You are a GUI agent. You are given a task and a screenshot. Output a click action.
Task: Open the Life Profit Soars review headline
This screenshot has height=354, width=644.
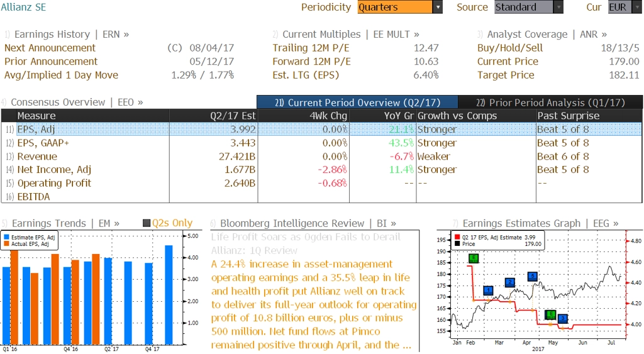point(306,243)
